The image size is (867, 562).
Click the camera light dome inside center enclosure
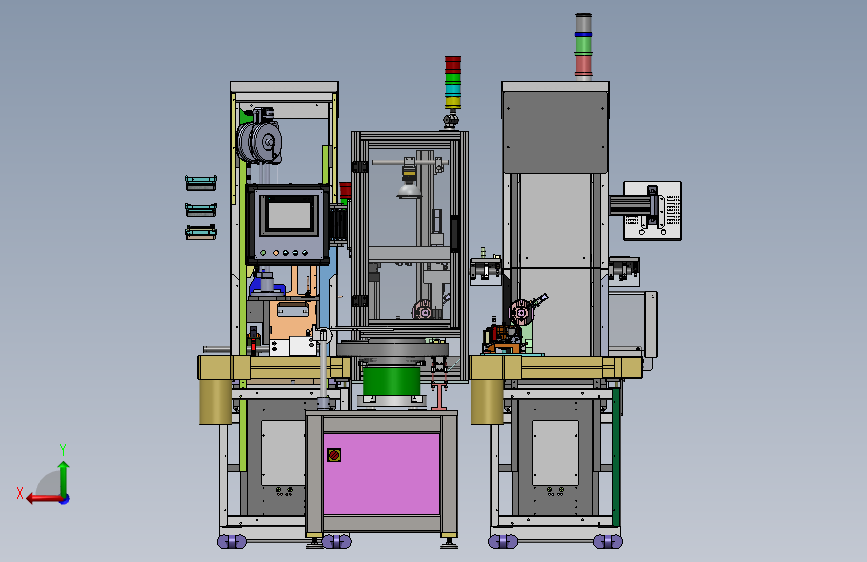click(x=409, y=191)
